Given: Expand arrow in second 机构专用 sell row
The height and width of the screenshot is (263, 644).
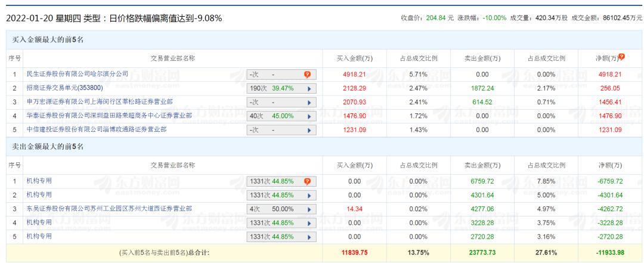Looking at the screenshot, I should [x=309, y=195].
